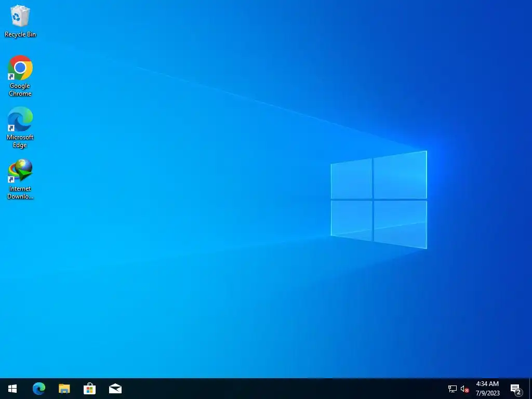Click the muted volume tray icon

[x=464, y=389]
